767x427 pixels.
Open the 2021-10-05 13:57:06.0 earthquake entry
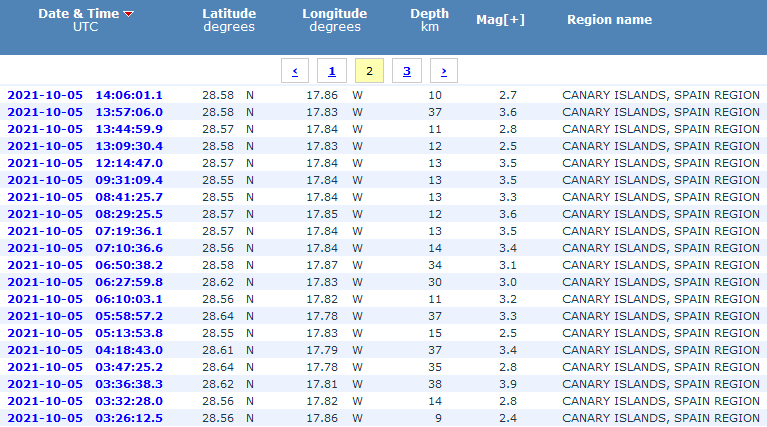(x=85, y=112)
